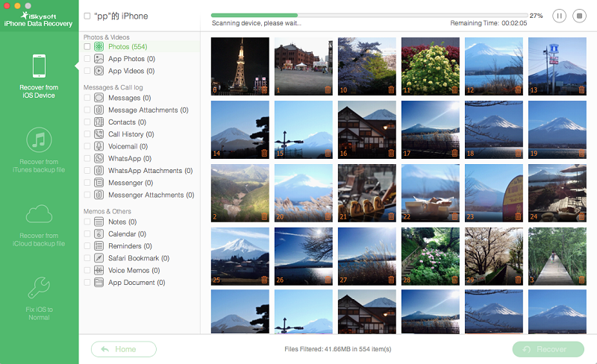Click the Voice Memos waveform icon
The width and height of the screenshot is (597, 364).
click(x=99, y=270)
